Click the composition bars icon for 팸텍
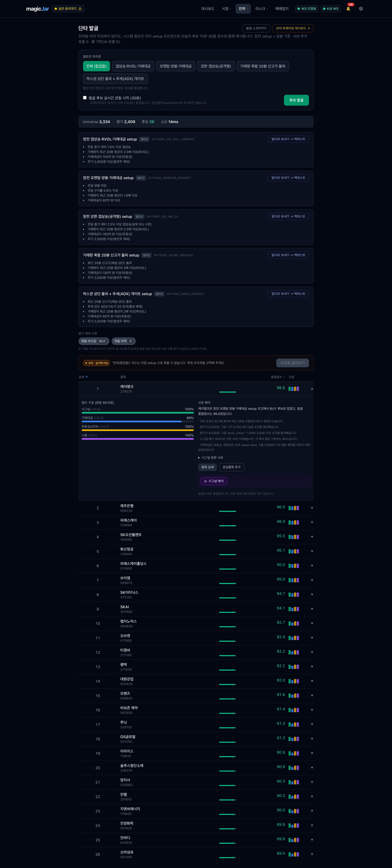Screen dimensions: 392x868 click(x=294, y=667)
